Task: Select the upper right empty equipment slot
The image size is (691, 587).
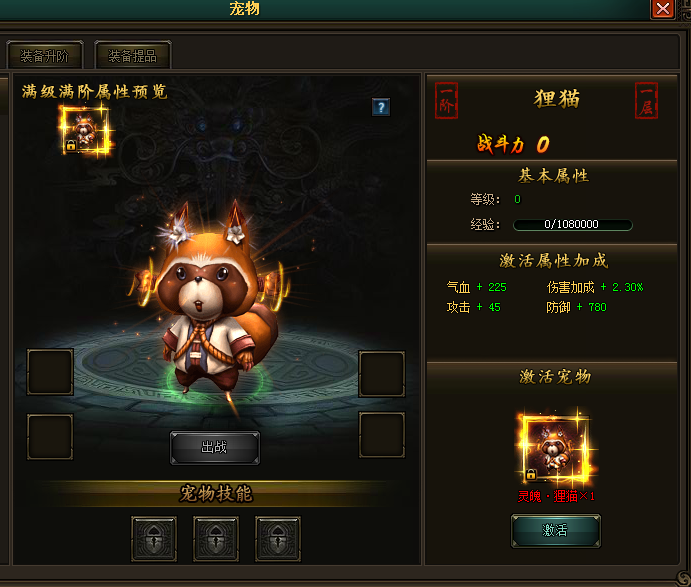Action: pos(382,374)
